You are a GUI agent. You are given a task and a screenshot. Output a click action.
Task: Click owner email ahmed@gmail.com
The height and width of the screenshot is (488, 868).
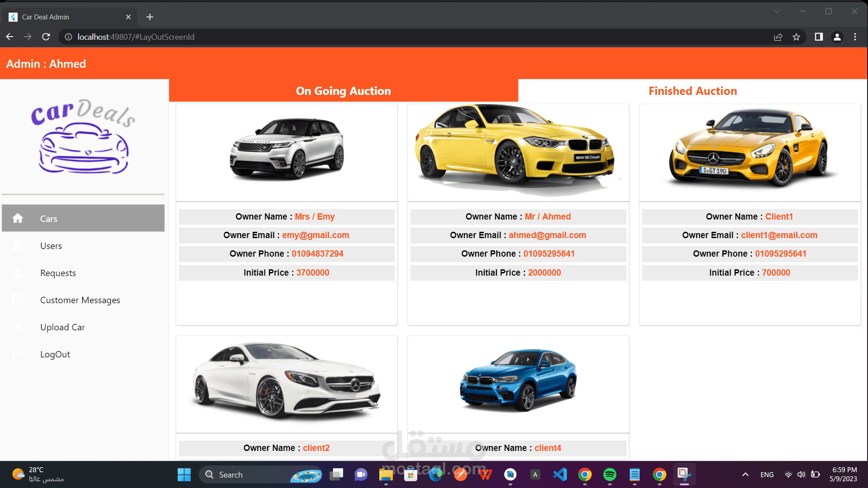(x=547, y=235)
